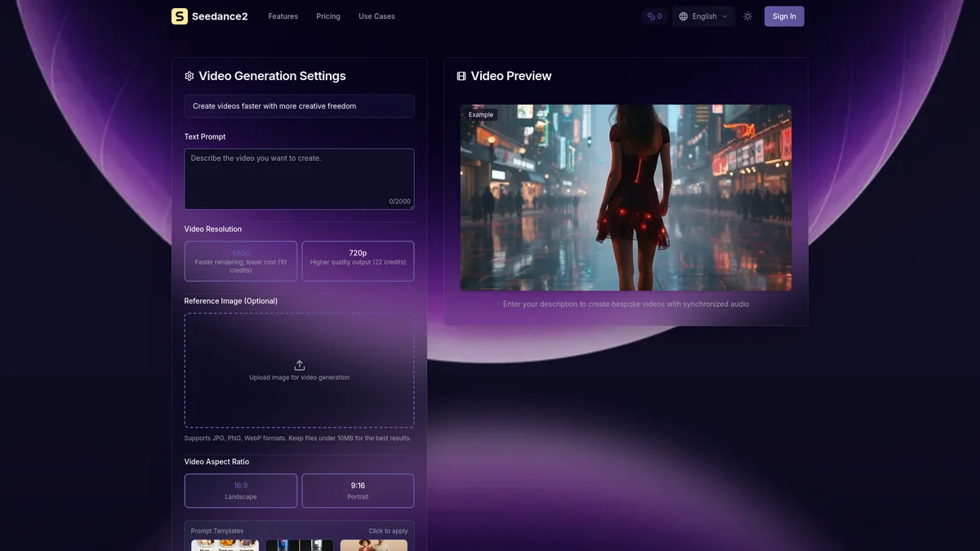Select the 480p resolution option
The height and width of the screenshot is (551, 980).
point(241,261)
